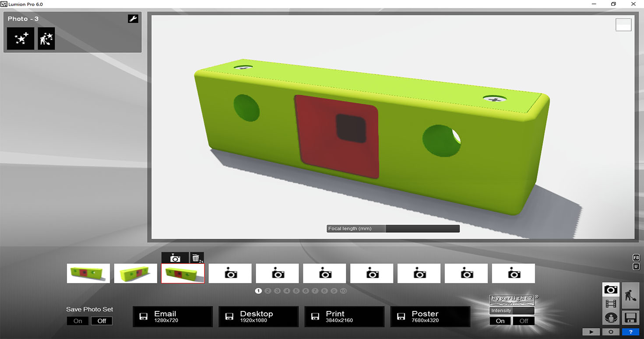Go to photo set page 8

point(324,291)
